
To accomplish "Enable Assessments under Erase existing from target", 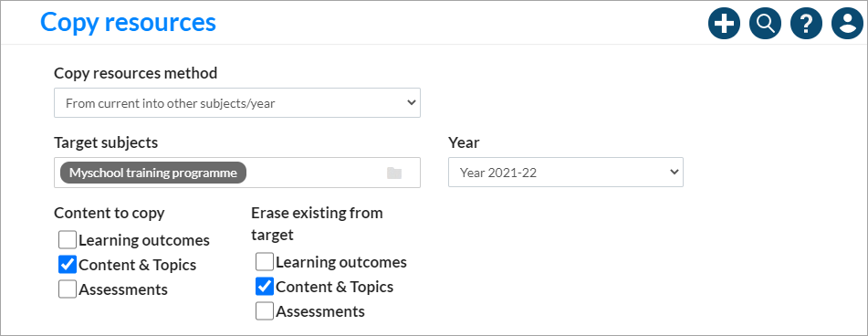I will point(265,311).
